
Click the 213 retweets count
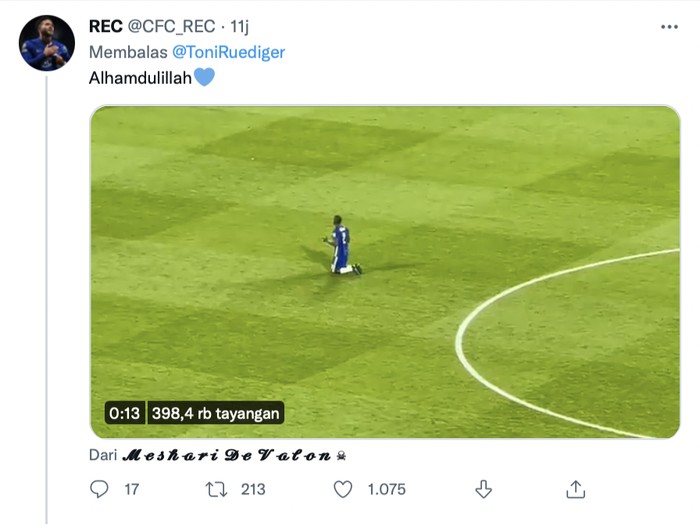[253, 489]
